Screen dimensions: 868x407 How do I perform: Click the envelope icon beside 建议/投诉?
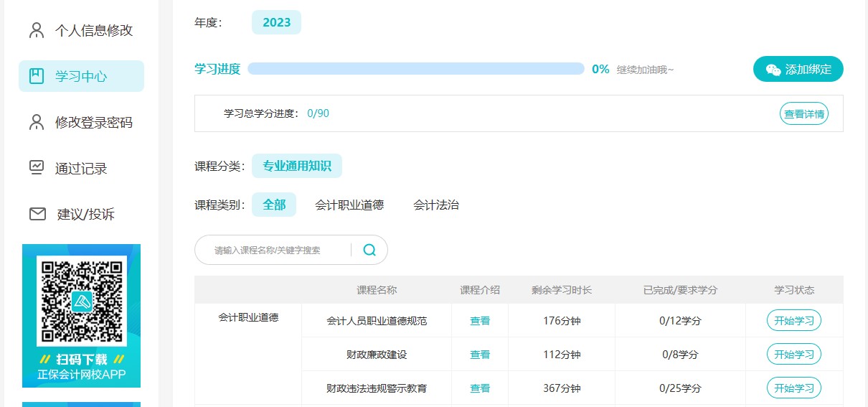click(37, 214)
